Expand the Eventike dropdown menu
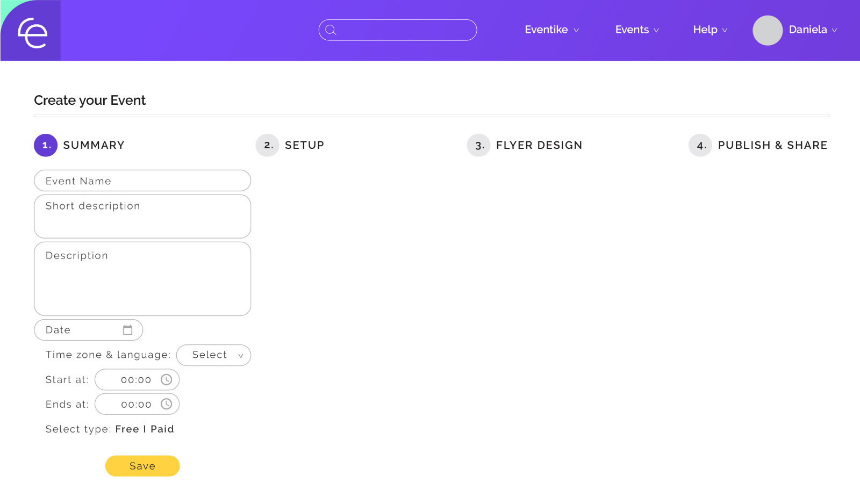Image resolution: width=860 pixels, height=504 pixels. pos(551,30)
